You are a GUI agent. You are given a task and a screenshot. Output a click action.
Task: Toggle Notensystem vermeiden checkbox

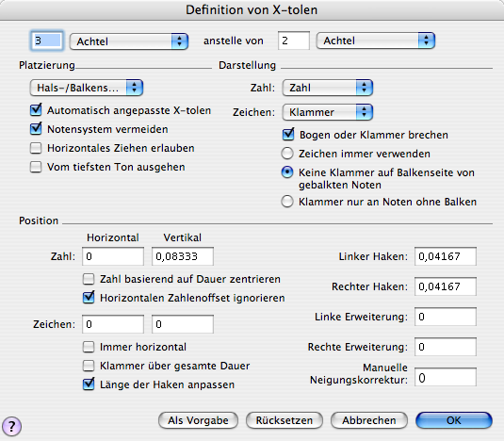click(x=36, y=128)
